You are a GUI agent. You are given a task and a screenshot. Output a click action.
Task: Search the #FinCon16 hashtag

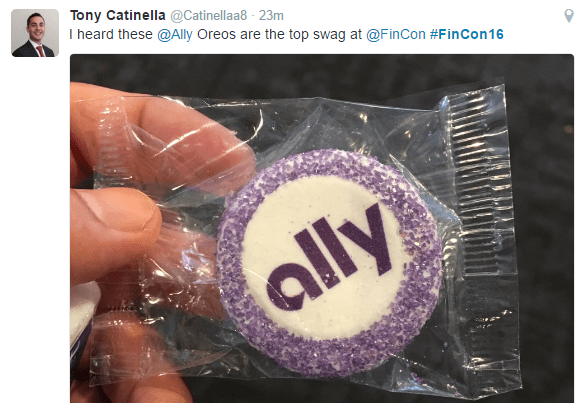[x=466, y=34]
